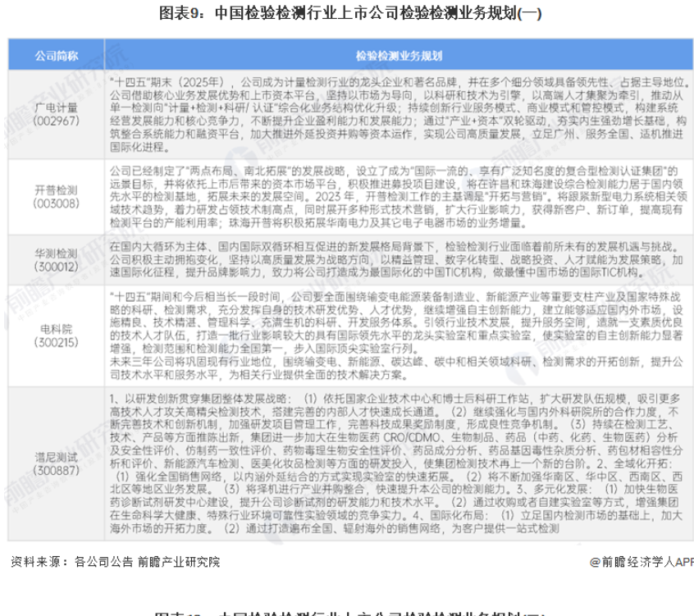Select the '华测检测 (300012)' company cell
Screen dimensions: 694x616
(x=57, y=260)
